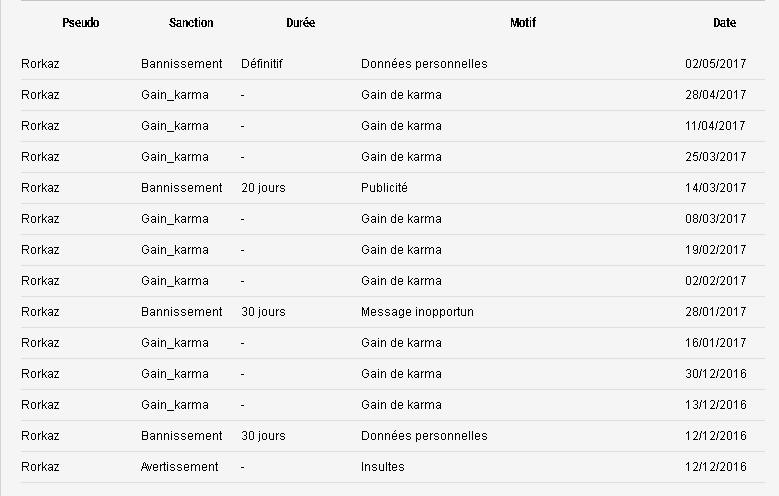
Task: Click Gain_karma in the 28/04/2017 row
Action: click(175, 95)
